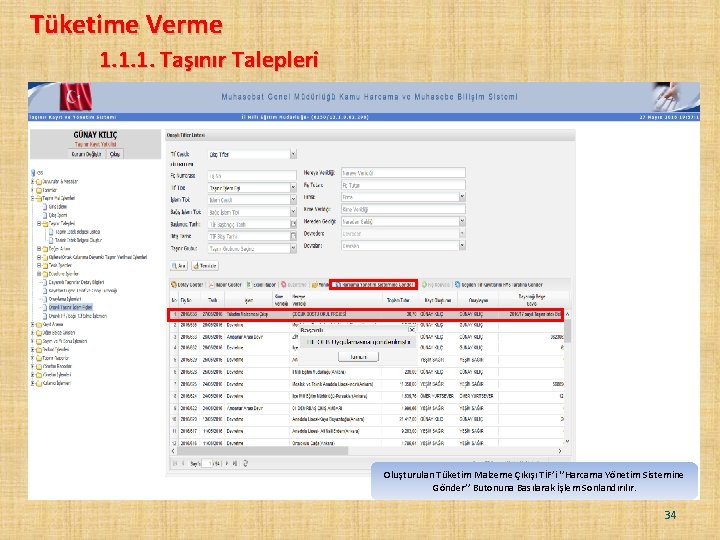Click the grid refresh icon in pager

(x=246, y=463)
